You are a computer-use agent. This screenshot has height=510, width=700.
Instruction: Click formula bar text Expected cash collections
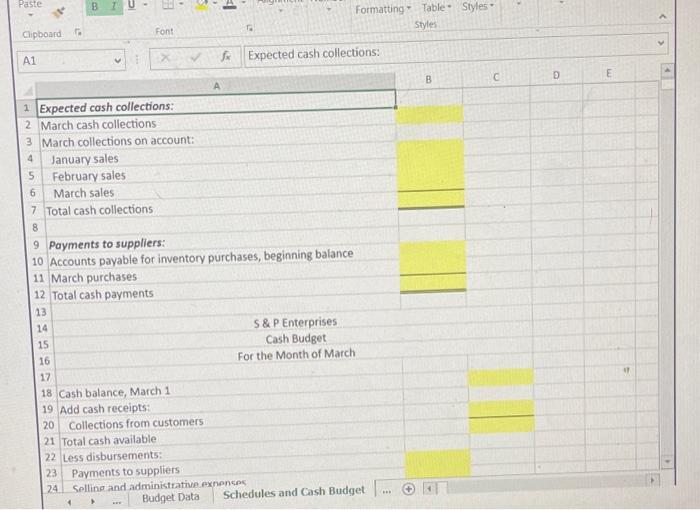[x=314, y=54]
